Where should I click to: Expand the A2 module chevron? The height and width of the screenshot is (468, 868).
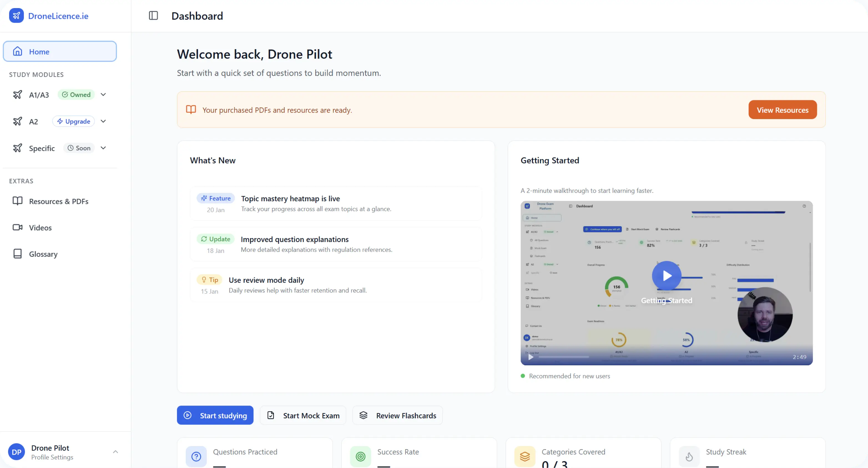(x=104, y=121)
